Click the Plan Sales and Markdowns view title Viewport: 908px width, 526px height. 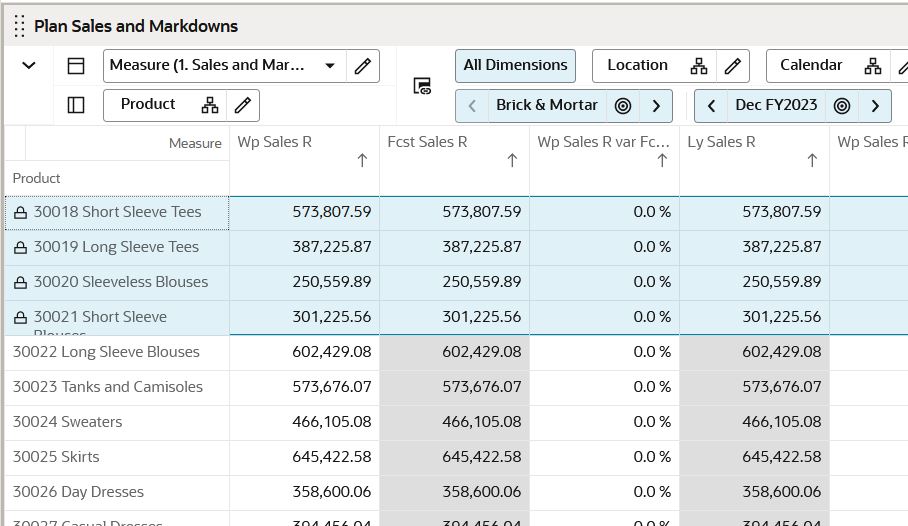coord(136,26)
